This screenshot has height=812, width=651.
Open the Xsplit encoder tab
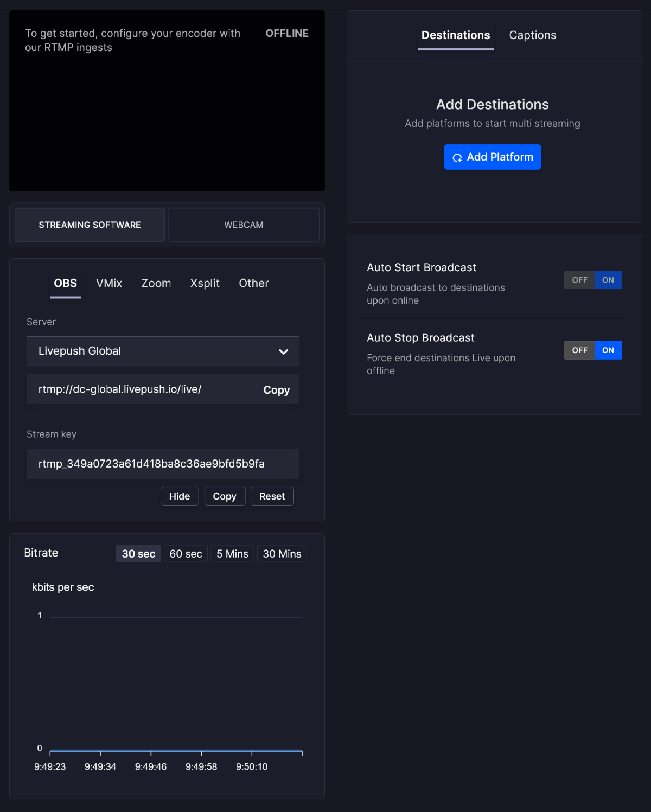[205, 283]
